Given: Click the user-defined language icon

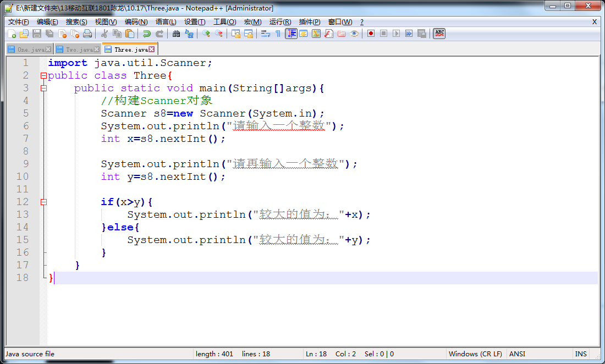Looking at the screenshot, I should 304,34.
